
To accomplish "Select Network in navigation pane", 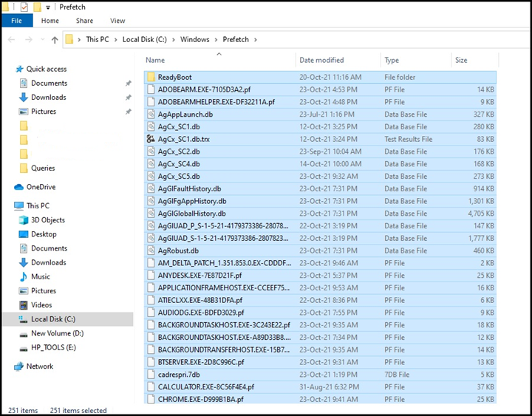I will pyautogui.click(x=40, y=366).
